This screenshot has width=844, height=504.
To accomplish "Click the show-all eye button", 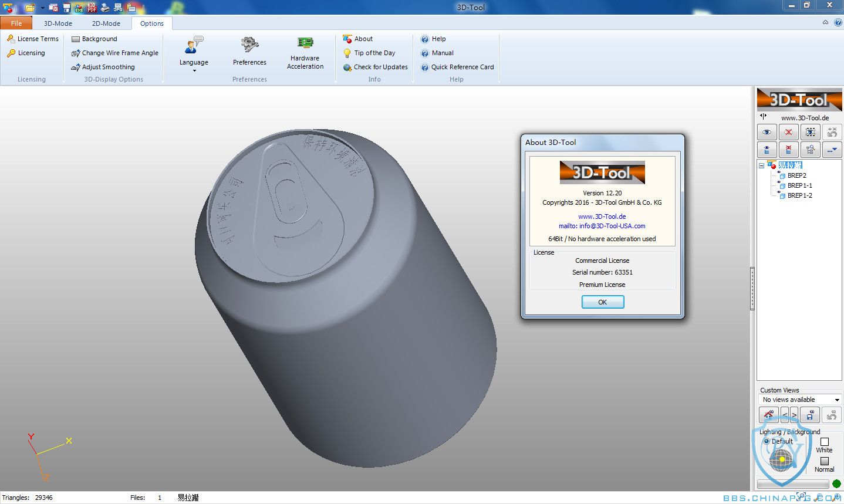I will point(767,132).
